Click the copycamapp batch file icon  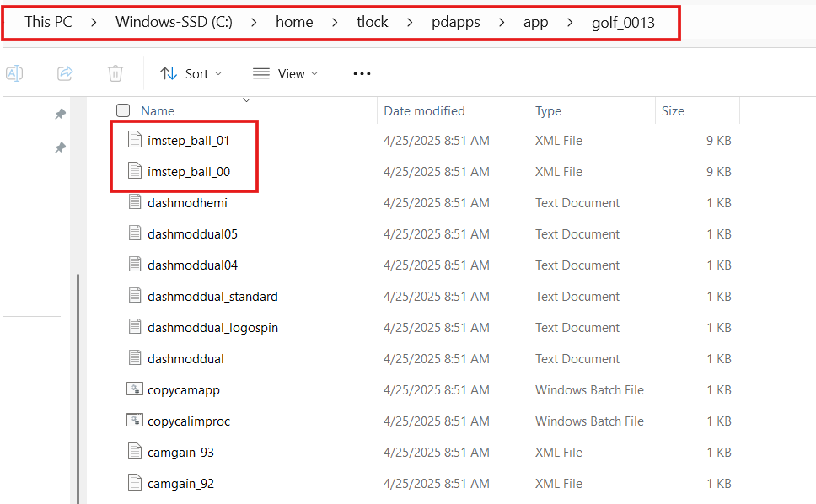pyautogui.click(x=135, y=389)
